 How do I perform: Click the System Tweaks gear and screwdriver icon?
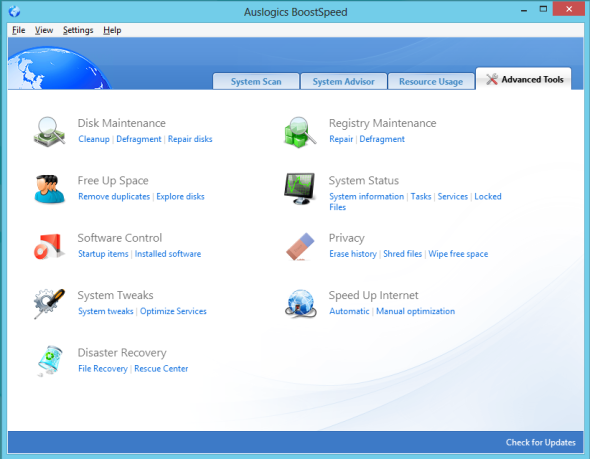[49, 304]
